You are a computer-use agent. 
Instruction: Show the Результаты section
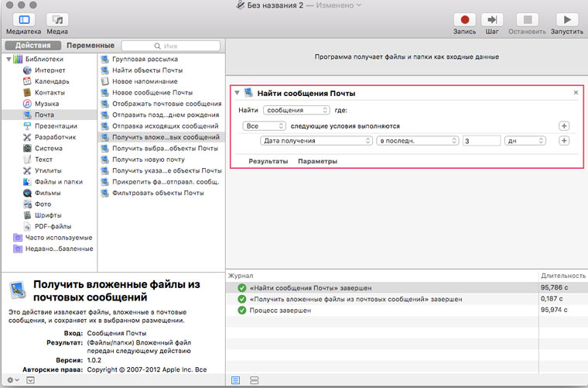point(268,161)
